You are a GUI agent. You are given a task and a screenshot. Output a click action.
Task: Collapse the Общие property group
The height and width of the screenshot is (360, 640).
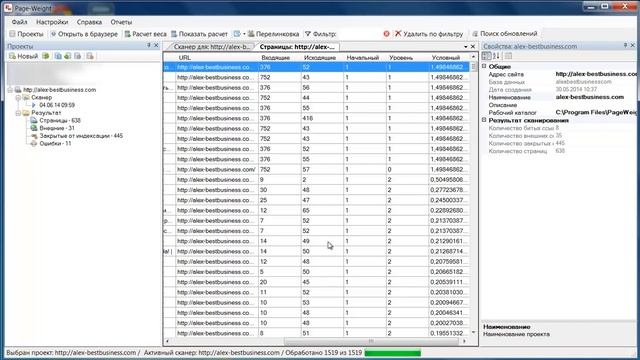click(484, 66)
